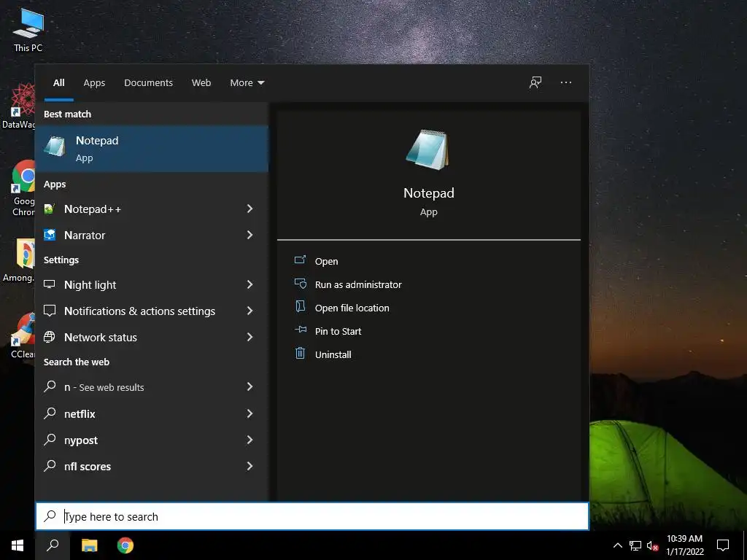
Task: Switch to the Apps search tab
Action: (x=94, y=83)
